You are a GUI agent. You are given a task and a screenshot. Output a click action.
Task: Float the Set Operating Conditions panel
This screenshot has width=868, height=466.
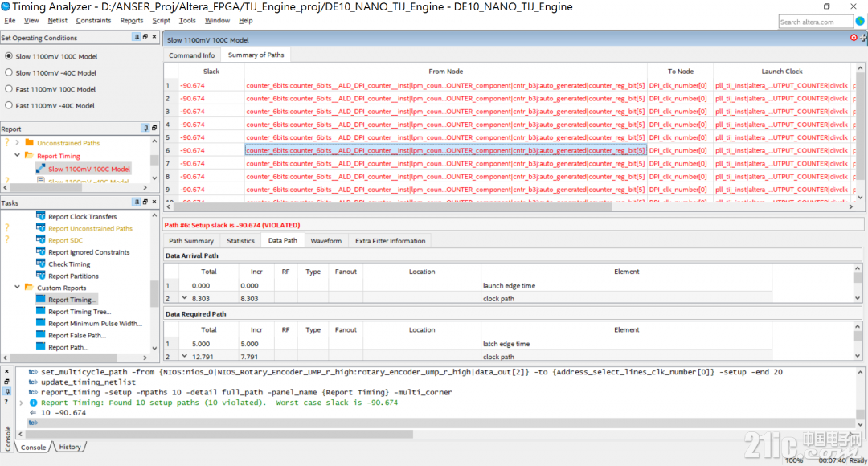(x=145, y=36)
